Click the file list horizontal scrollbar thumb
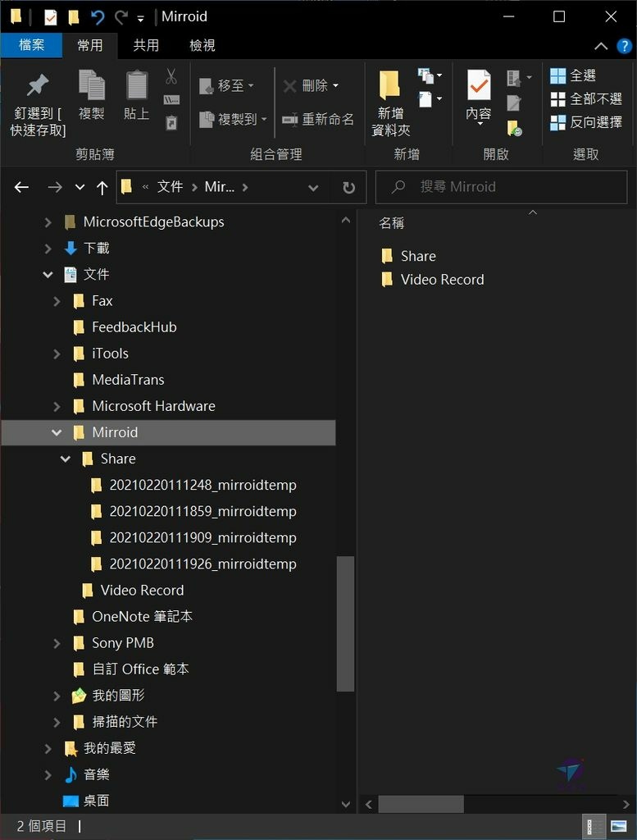The image size is (637, 840). (x=421, y=804)
